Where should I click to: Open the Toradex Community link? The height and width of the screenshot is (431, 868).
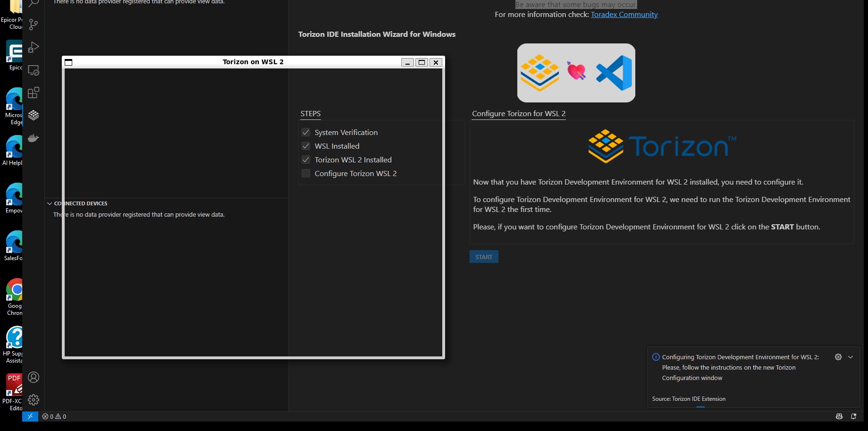point(624,15)
